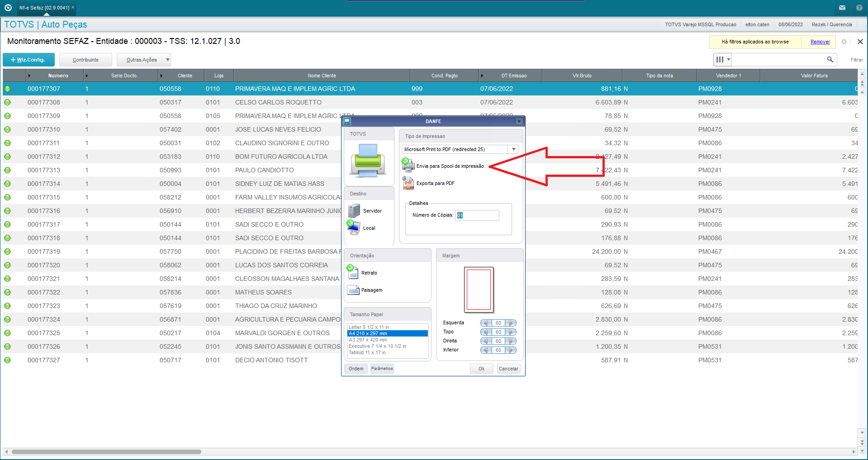The height and width of the screenshot is (460, 868).
Task: Increase Direita margin with right arrow
Action: 511,341
